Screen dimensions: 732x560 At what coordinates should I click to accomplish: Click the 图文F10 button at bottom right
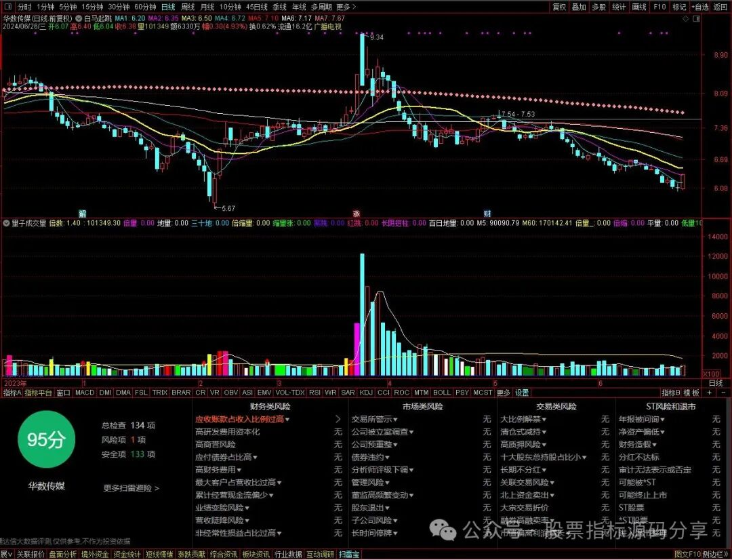point(688,555)
